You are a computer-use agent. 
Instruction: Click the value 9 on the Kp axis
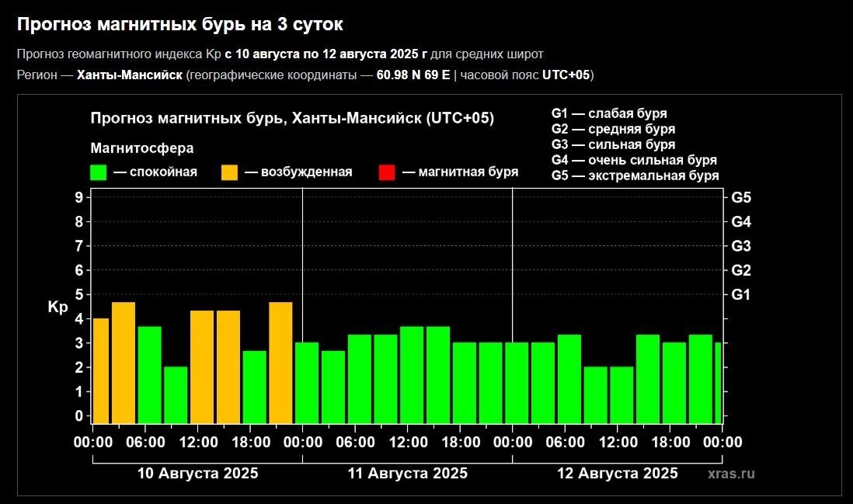click(78, 197)
